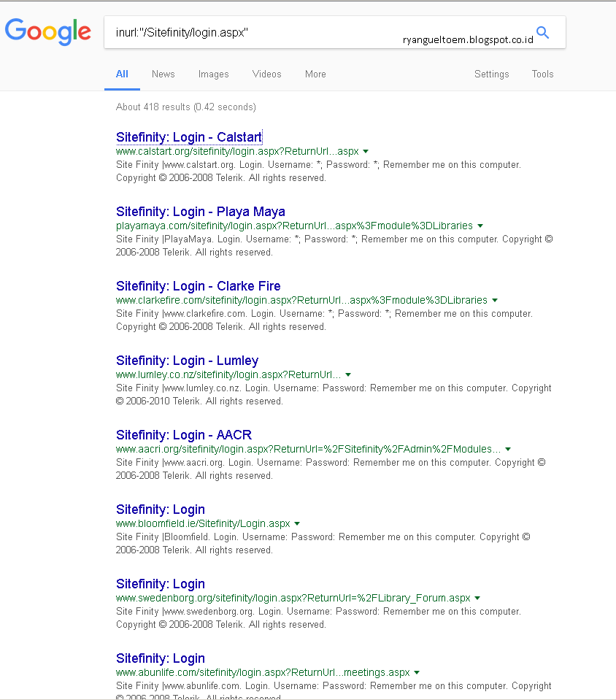616x700 pixels.
Task: Click the Lumley result snippet description
Action: (x=334, y=395)
